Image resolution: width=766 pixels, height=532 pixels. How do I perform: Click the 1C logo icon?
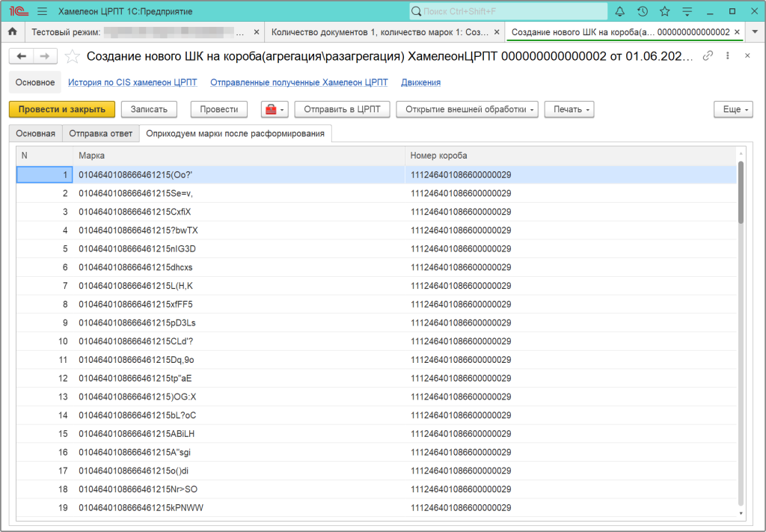pos(19,11)
